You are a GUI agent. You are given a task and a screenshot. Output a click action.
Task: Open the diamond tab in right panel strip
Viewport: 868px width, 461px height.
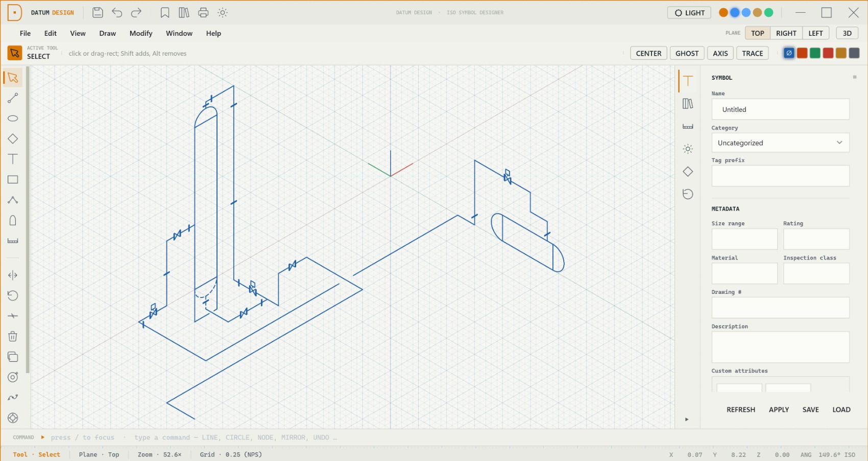click(x=688, y=172)
